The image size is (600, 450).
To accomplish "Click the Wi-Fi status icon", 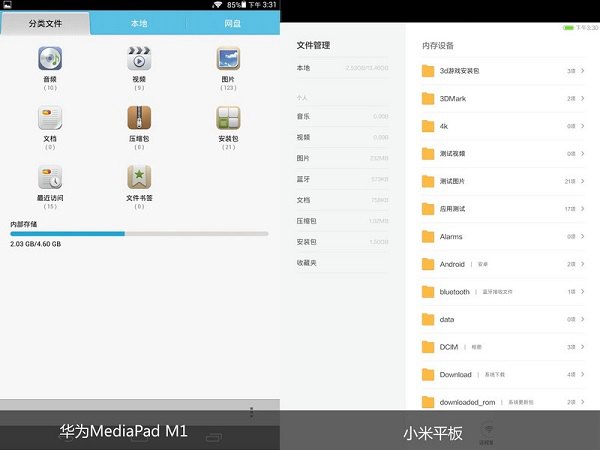I will tap(217, 5).
